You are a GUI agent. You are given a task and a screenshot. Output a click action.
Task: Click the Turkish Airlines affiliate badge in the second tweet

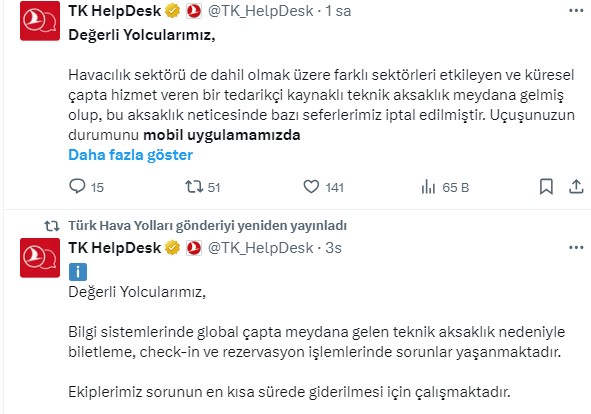point(194,248)
